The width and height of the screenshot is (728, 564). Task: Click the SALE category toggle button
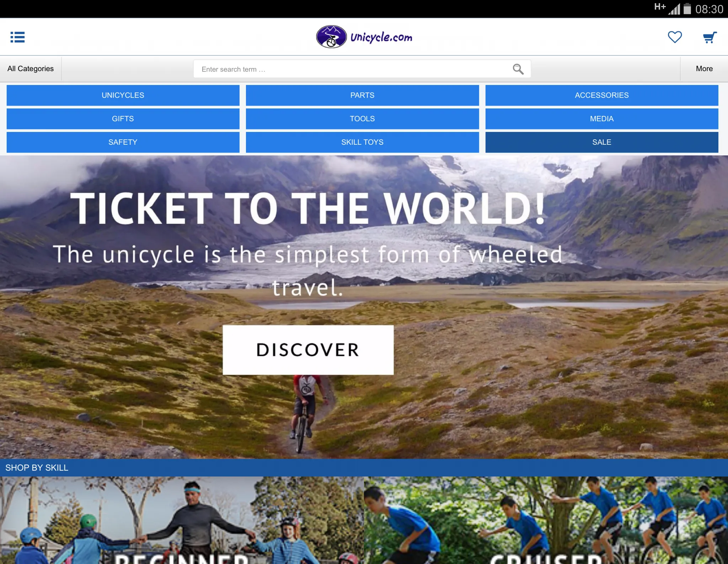pyautogui.click(x=601, y=142)
